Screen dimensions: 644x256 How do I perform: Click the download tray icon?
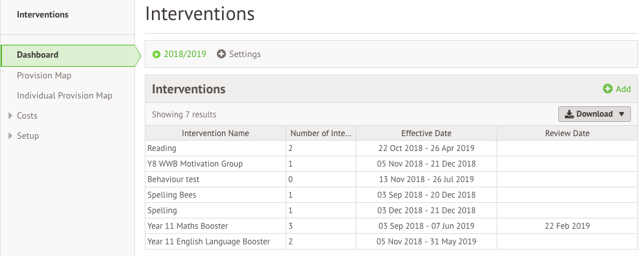coord(569,114)
